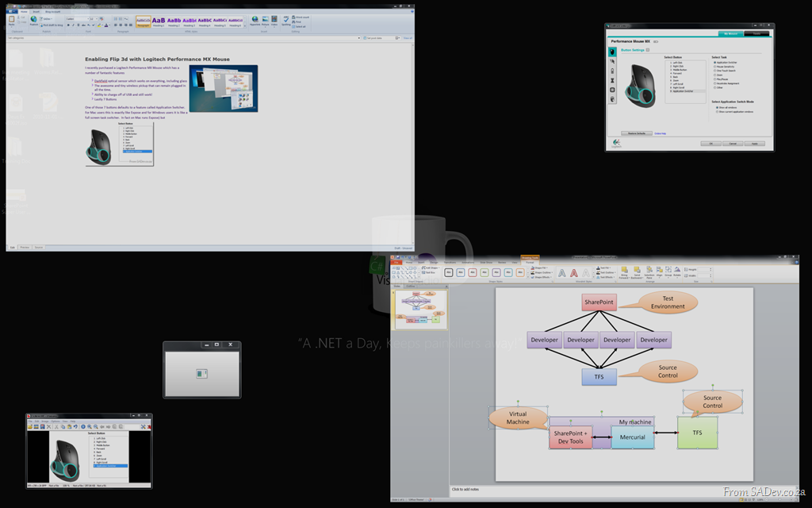Insert a Picture in Live Writer
812x508 pixels.
pyautogui.click(x=265, y=20)
